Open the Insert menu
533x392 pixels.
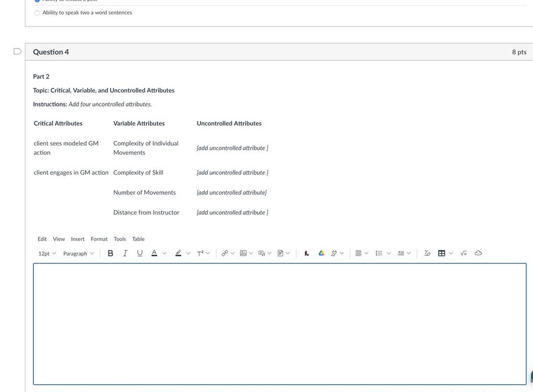pyautogui.click(x=78, y=239)
